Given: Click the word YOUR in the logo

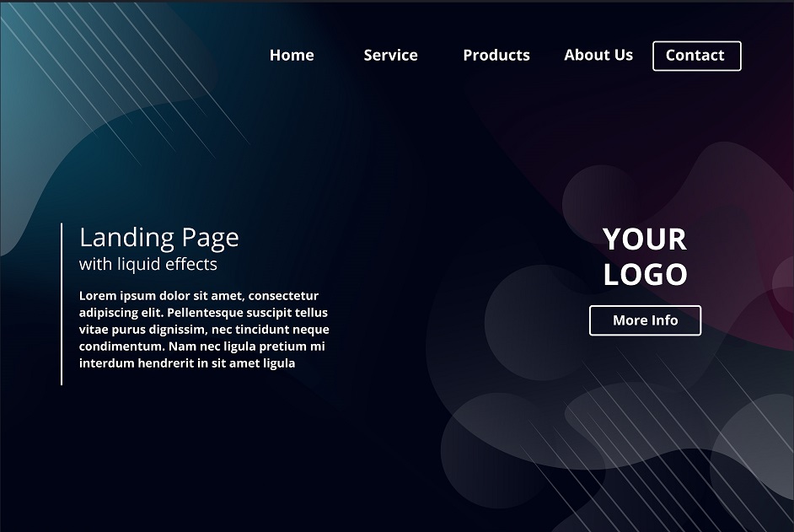Looking at the screenshot, I should coord(645,239).
